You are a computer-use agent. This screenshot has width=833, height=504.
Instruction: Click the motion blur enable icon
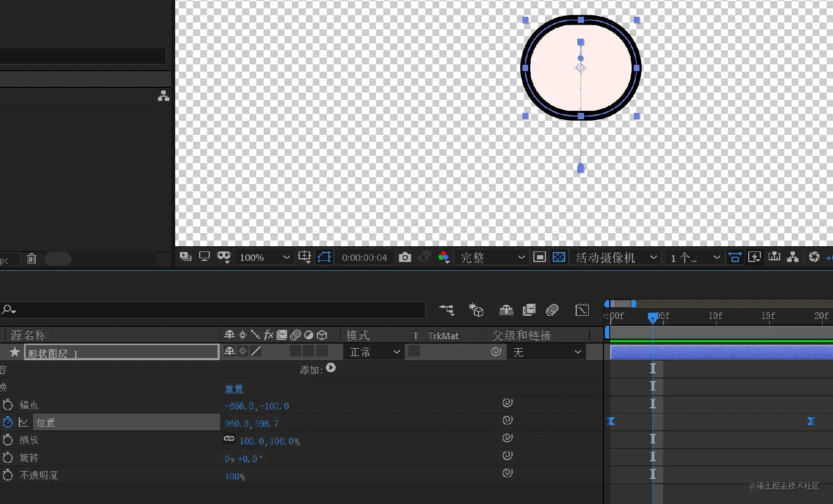point(552,310)
